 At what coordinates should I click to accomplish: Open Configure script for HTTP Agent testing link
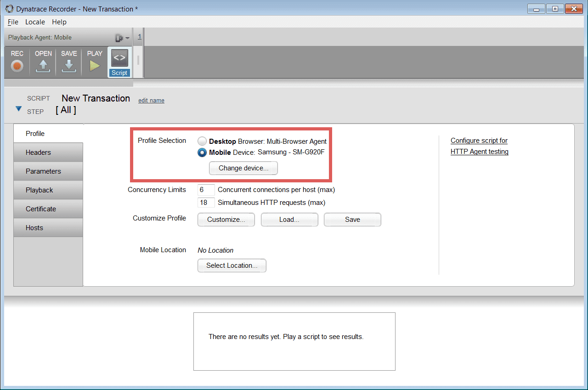click(480, 146)
